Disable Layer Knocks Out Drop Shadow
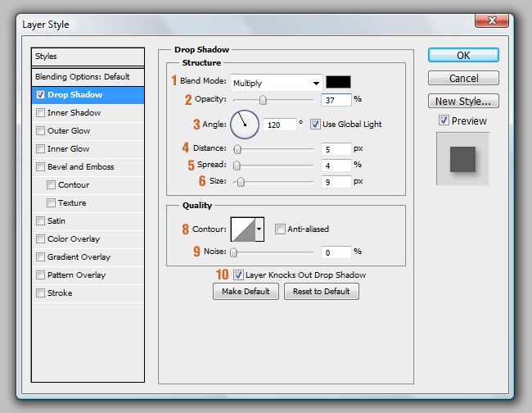The image size is (532, 413). coord(239,275)
